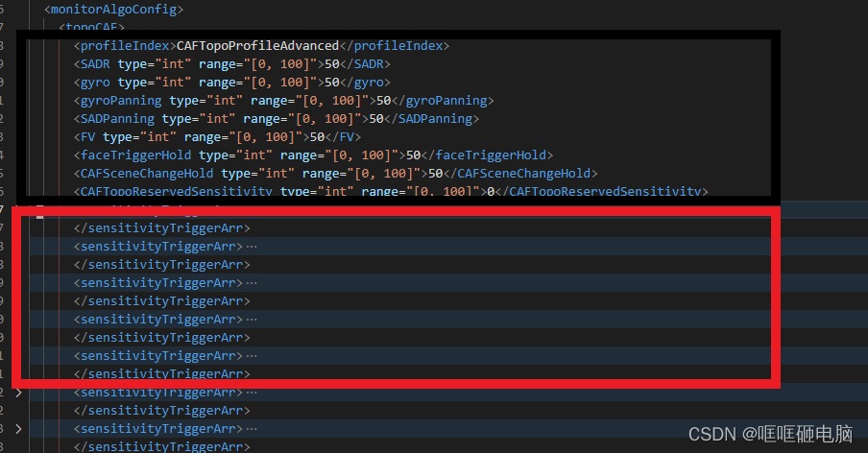Expand the lowest fold chevron in the gutter

click(x=18, y=429)
